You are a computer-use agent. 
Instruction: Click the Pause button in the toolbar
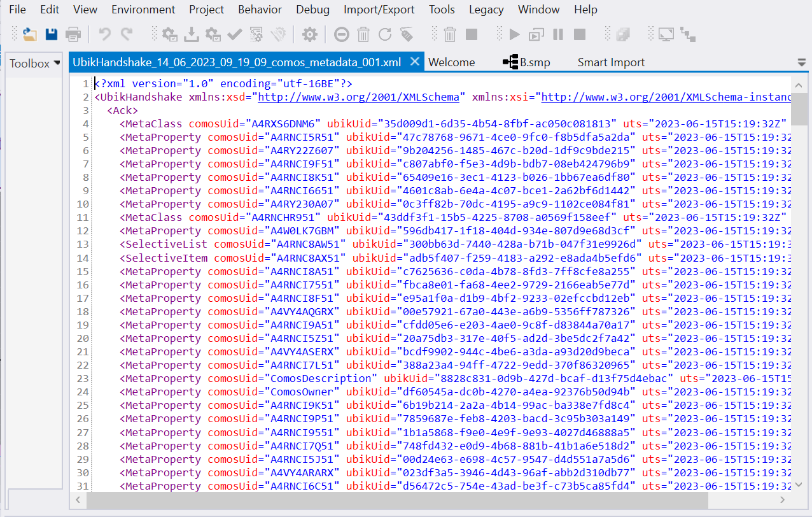pyautogui.click(x=558, y=34)
